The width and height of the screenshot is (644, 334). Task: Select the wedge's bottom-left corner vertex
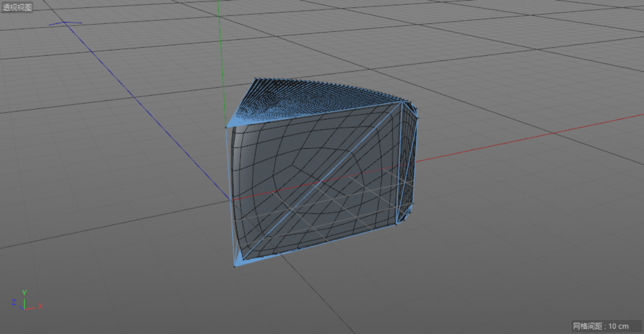pyautogui.click(x=234, y=266)
